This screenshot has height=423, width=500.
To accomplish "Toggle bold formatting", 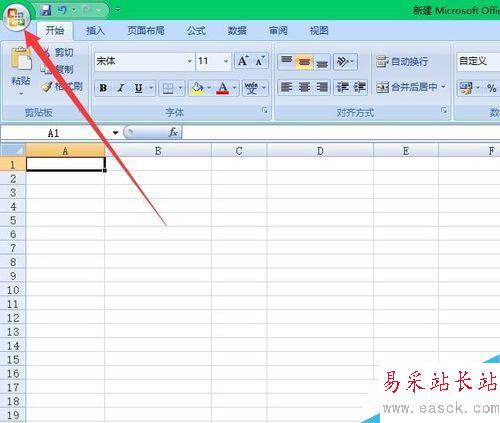I will [x=103, y=88].
